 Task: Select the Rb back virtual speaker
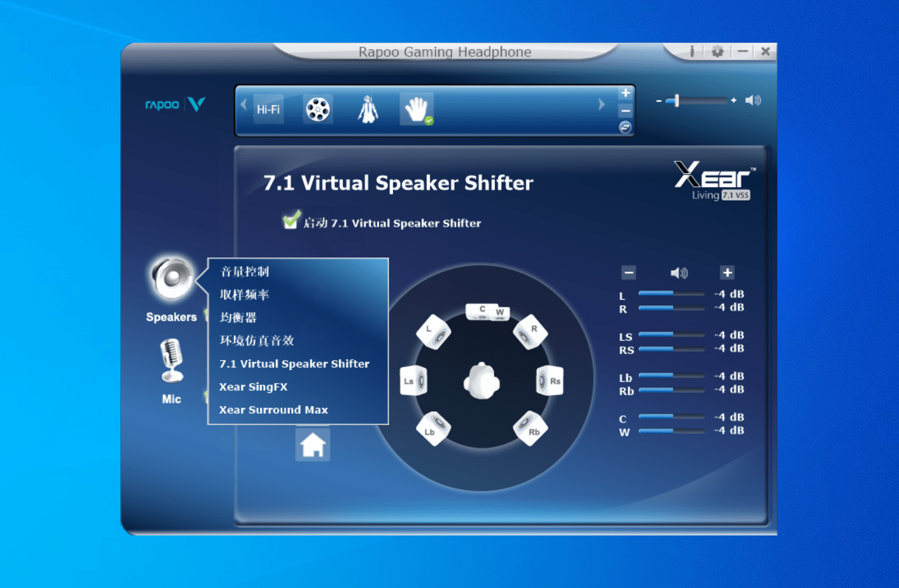click(530, 428)
